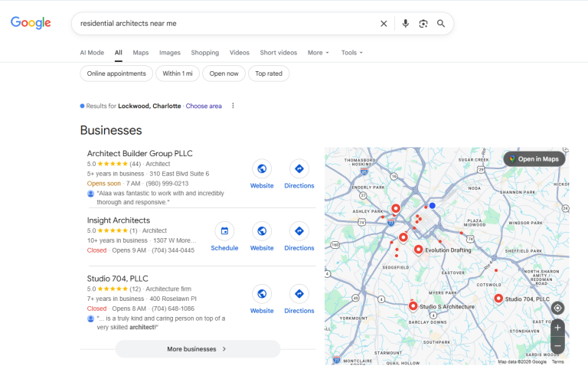Expand the More search categories dropdown
This screenshot has height=369, width=588.
[318, 53]
